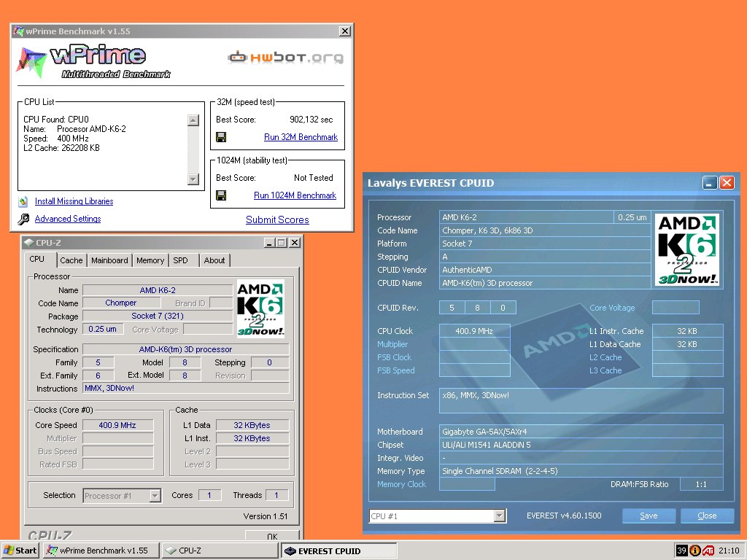The height and width of the screenshot is (560, 747).
Task: Switch to EVEREST CPUID taskbar button
Action: click(338, 551)
